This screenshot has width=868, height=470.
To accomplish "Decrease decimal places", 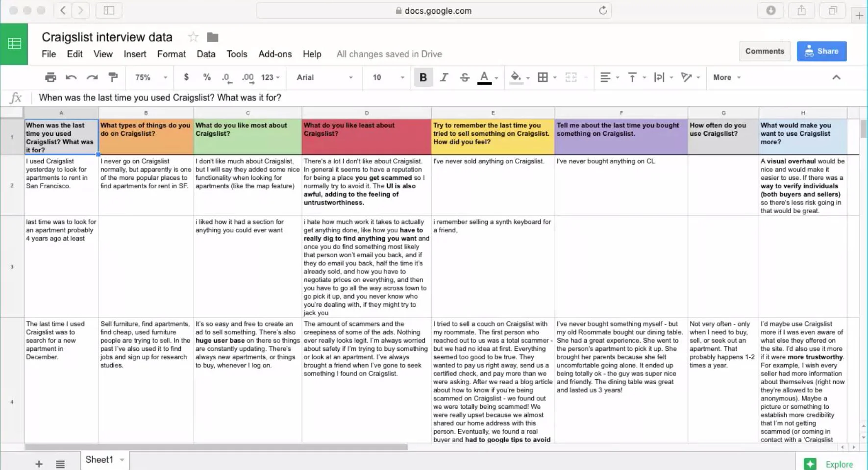I will point(225,77).
